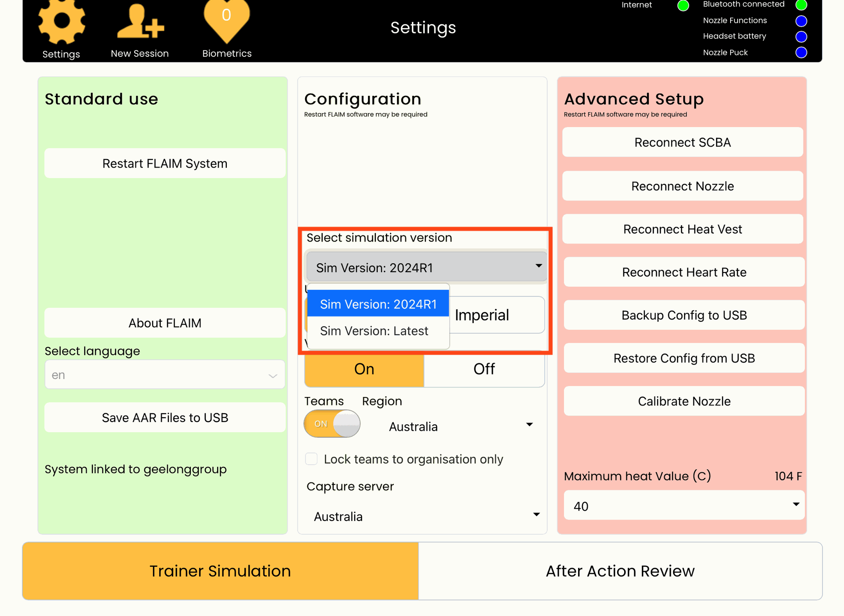Click the Nozzle Puck status indicator
This screenshot has width=844, height=616.
coord(801,52)
